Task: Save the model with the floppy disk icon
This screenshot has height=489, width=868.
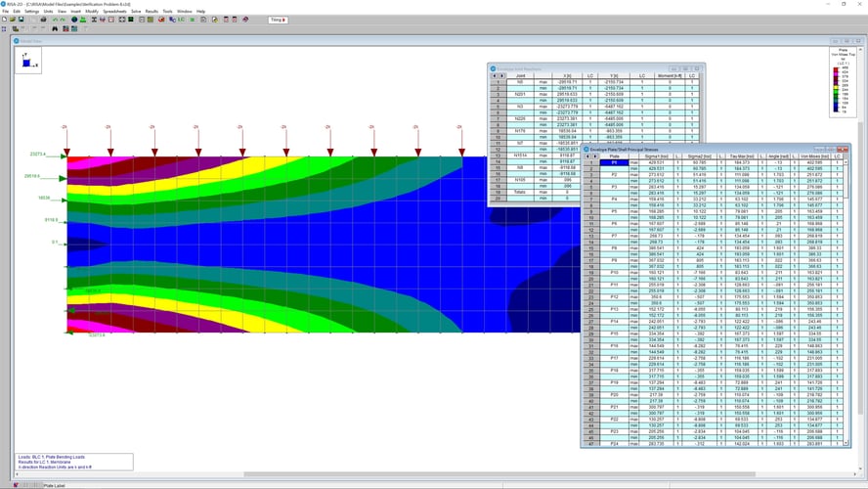Action: click(x=21, y=20)
